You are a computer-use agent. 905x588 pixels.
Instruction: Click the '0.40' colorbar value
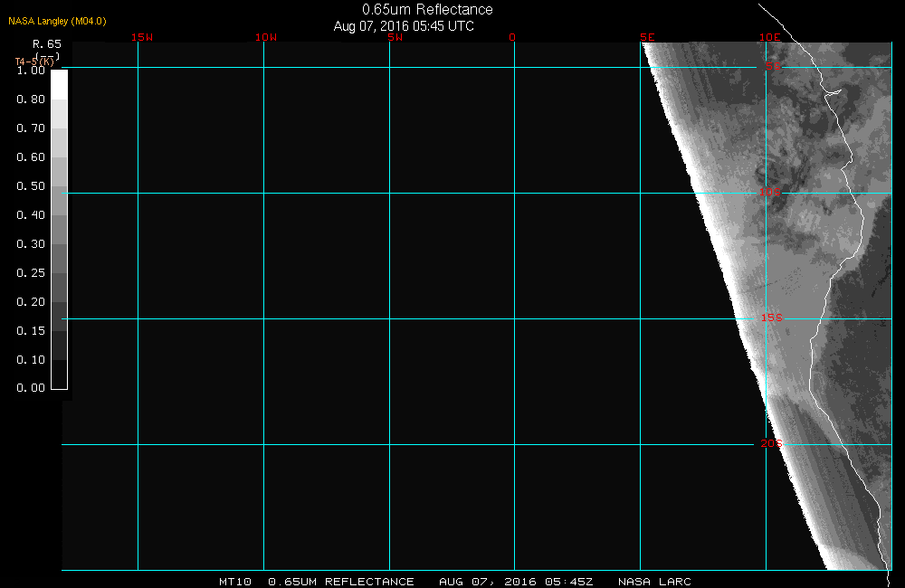(x=31, y=214)
